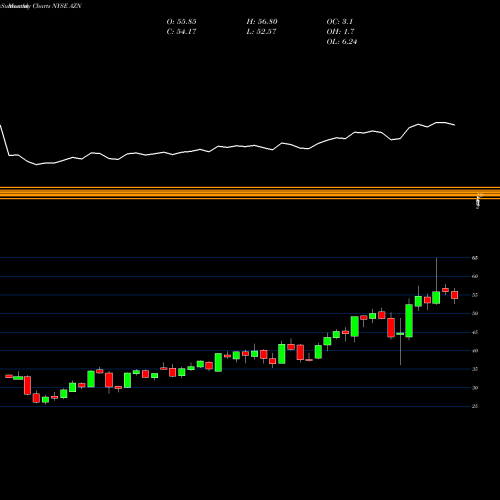Click the 'Charts NYSE AZN' chart title
This screenshot has height=500, width=500.
coord(57,6)
